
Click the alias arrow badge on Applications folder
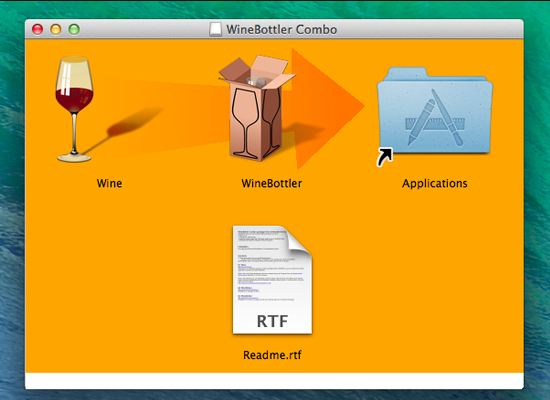(x=384, y=157)
